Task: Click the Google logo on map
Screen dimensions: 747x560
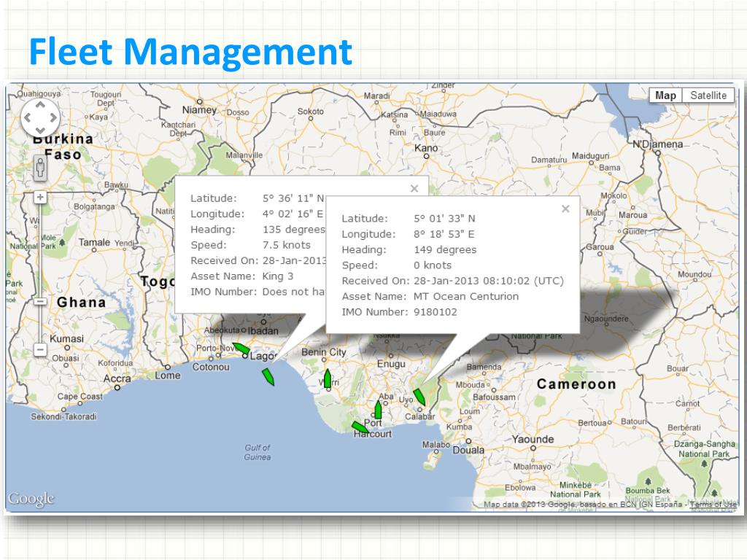Action: pos(31,499)
